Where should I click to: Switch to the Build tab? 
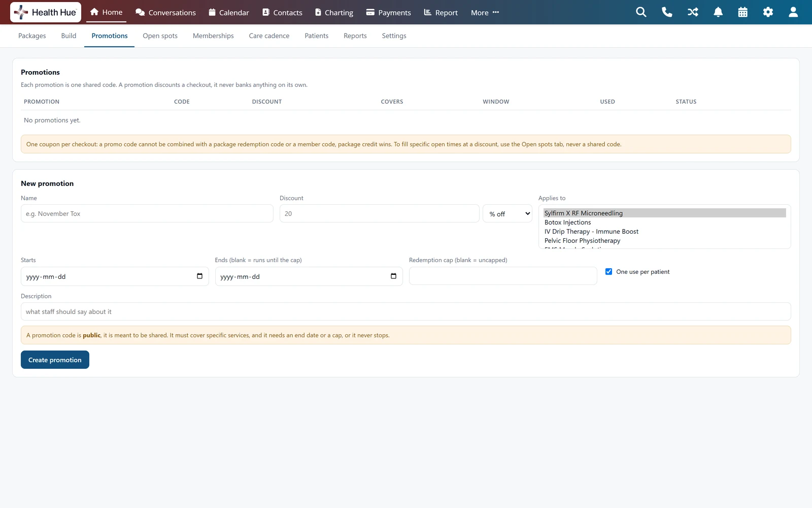pos(69,36)
